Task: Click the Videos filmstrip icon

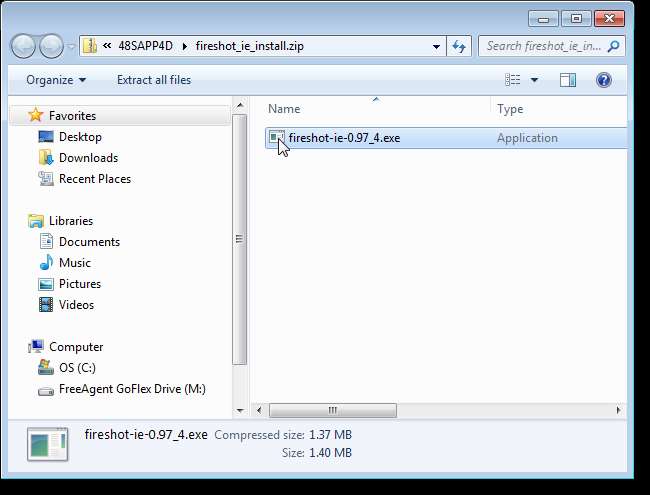Action: point(46,305)
